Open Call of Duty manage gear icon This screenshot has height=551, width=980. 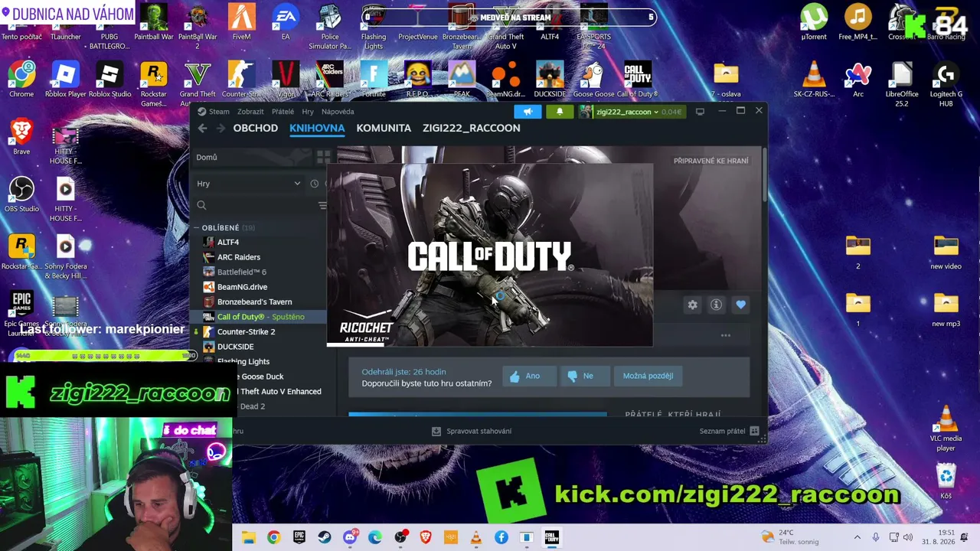(x=692, y=305)
